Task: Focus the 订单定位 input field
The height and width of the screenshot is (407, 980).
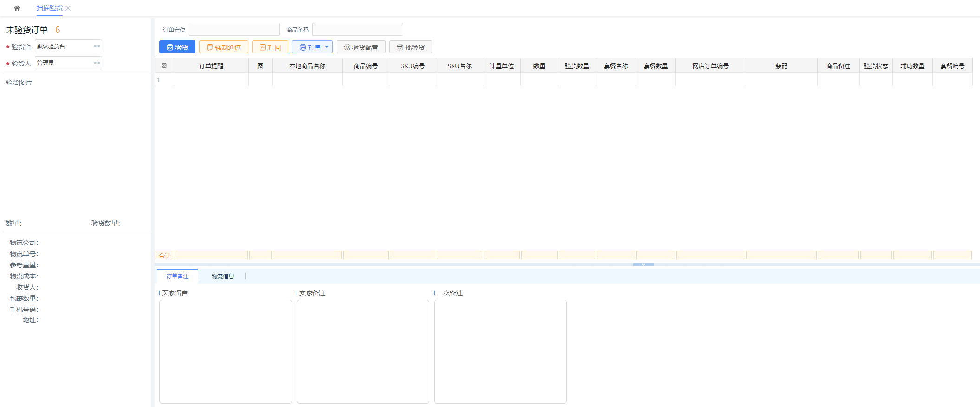Action: (x=234, y=29)
